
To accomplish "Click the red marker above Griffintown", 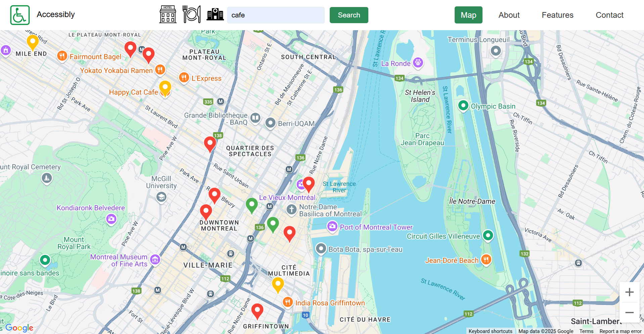I will coord(257,312).
